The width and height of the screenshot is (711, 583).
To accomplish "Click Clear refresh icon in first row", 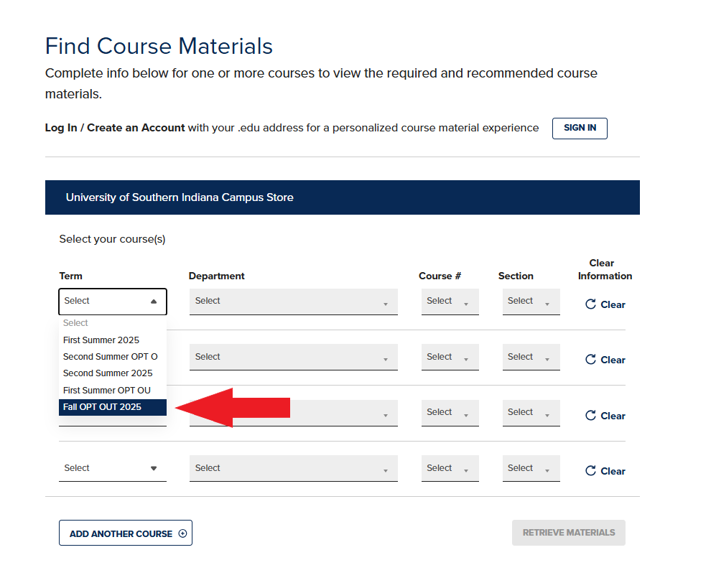I will [591, 305].
